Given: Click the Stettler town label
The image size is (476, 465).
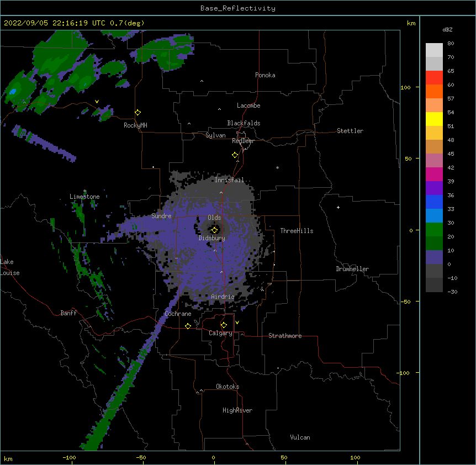Looking at the screenshot, I should pyautogui.click(x=350, y=131).
